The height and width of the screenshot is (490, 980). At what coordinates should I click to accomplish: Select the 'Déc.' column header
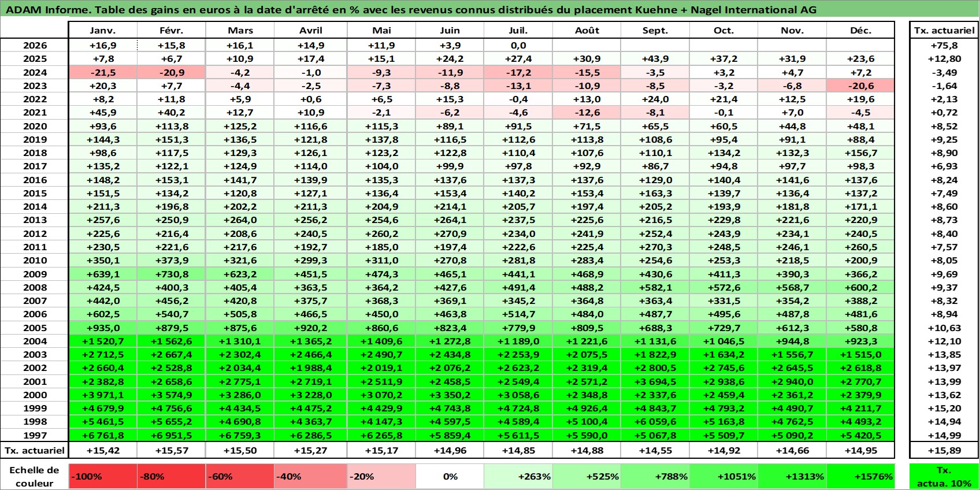pyautogui.click(x=860, y=30)
